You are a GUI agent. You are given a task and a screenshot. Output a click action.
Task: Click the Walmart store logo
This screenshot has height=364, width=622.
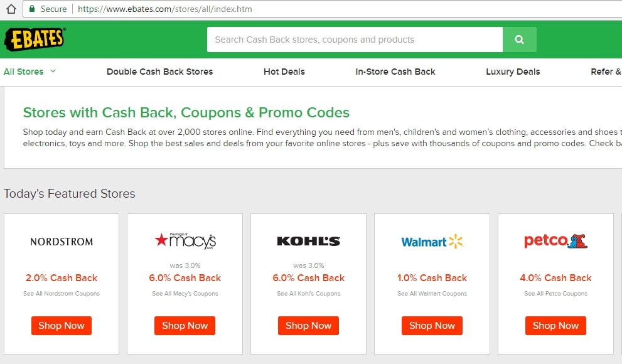432,242
